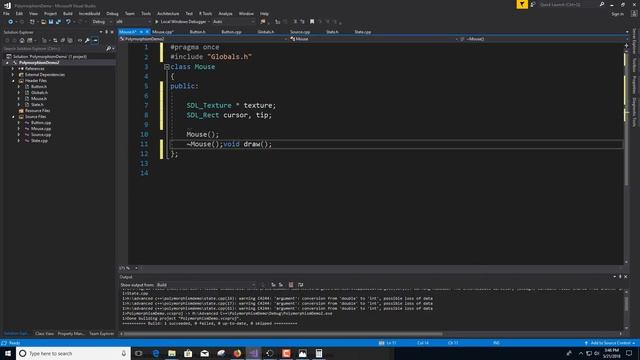Open the notification center icon in system tray
Screen dimensions: 640x360
pos(629,353)
